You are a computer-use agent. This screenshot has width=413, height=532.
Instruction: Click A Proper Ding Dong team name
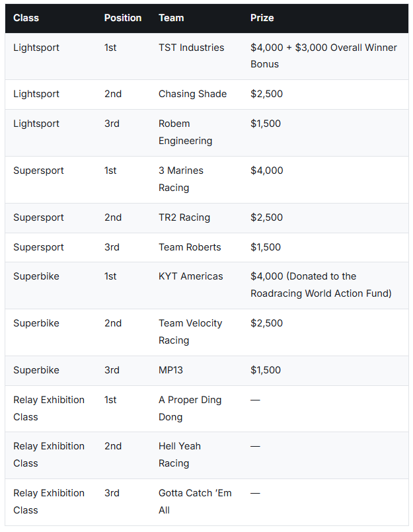pyautogui.click(x=190, y=408)
